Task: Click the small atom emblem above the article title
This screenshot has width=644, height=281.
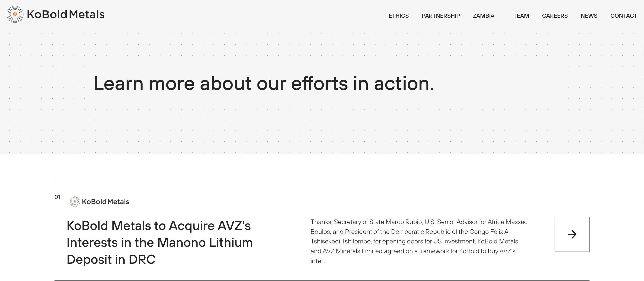Action: [75, 202]
